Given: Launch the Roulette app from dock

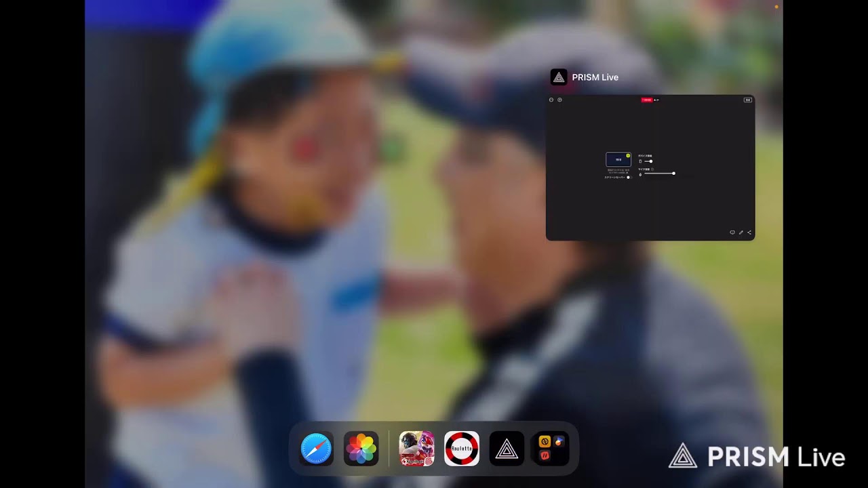Looking at the screenshot, I should [462, 449].
